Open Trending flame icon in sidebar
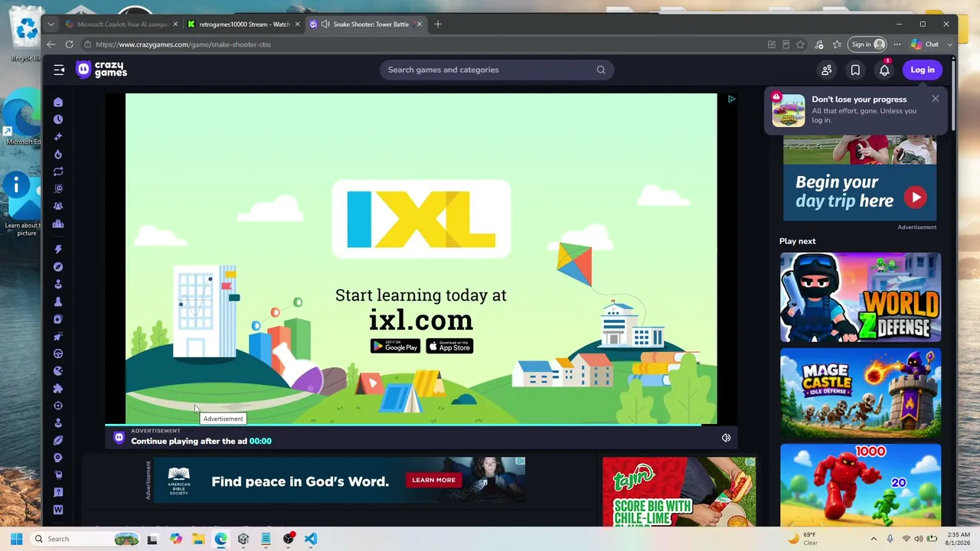This screenshot has width=980, height=551. coord(58,154)
